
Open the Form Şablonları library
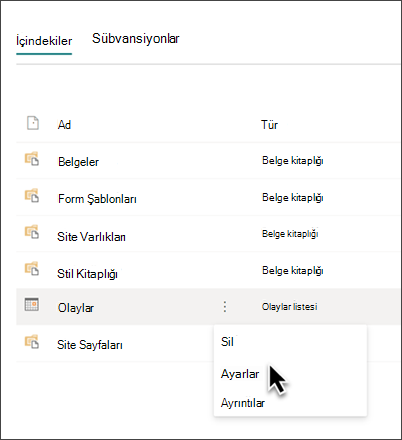97,199
